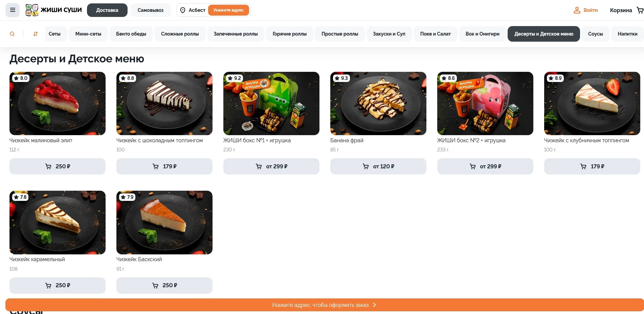644x314 pixels.
Task: Click the star rating 9.3 badge
Action: [341, 78]
